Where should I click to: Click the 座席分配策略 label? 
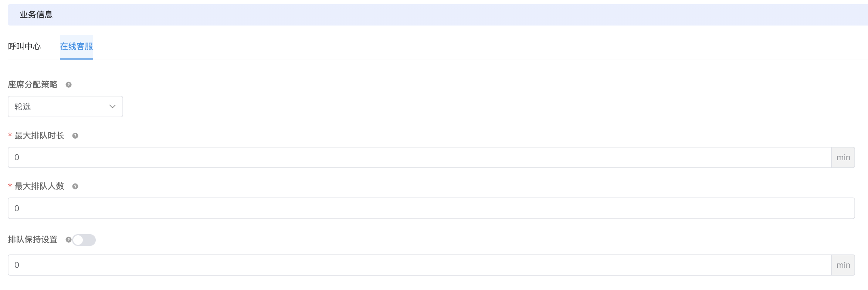tap(33, 85)
